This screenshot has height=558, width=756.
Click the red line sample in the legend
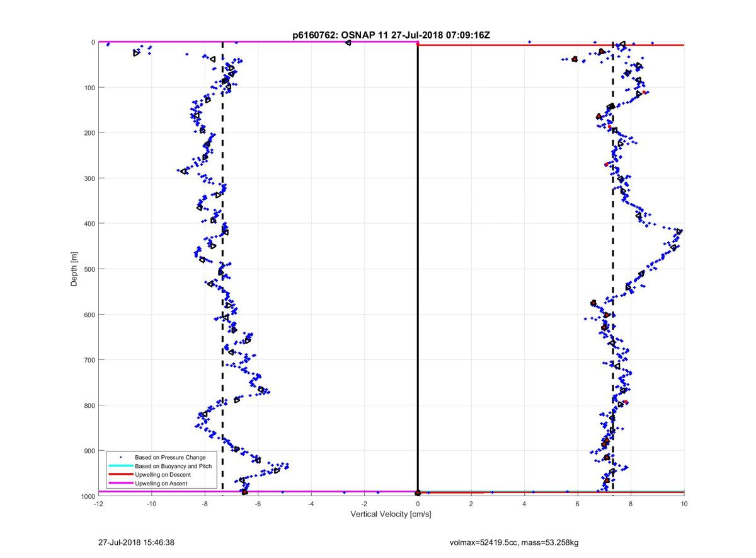pyautogui.click(x=120, y=475)
